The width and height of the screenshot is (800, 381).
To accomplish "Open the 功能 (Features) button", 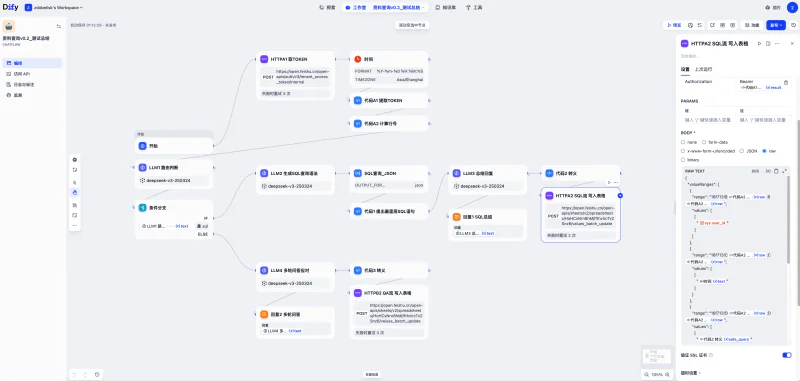I will tap(753, 25).
